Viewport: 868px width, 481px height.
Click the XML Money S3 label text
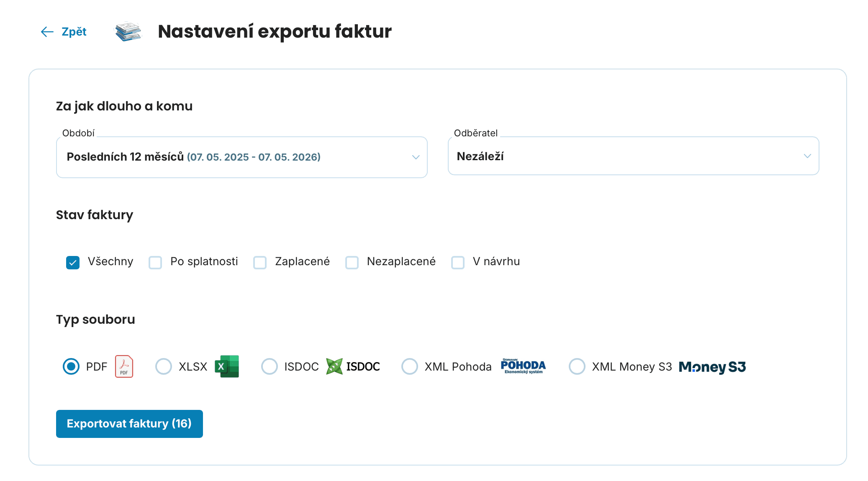[x=632, y=367]
